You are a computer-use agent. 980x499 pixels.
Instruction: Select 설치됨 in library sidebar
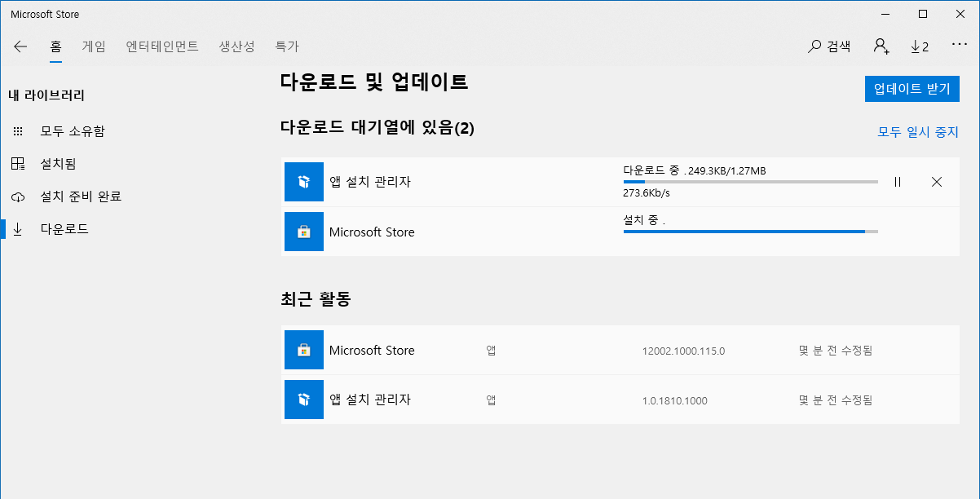click(58, 164)
